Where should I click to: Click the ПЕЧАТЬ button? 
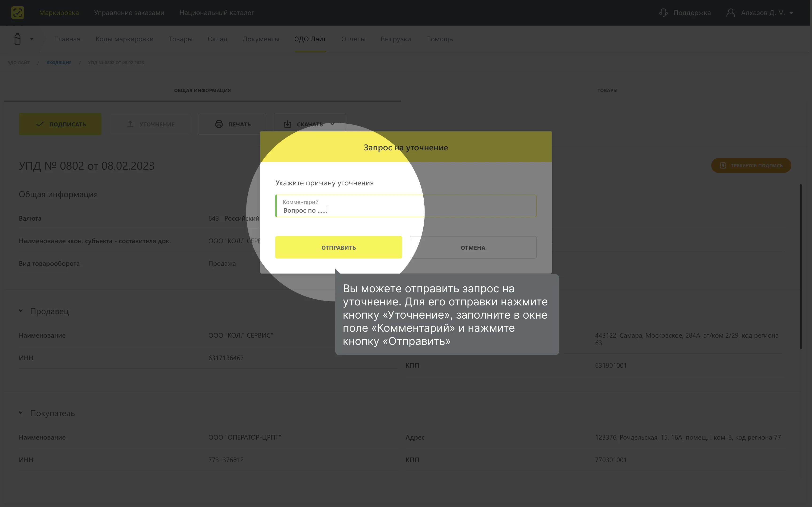click(232, 124)
